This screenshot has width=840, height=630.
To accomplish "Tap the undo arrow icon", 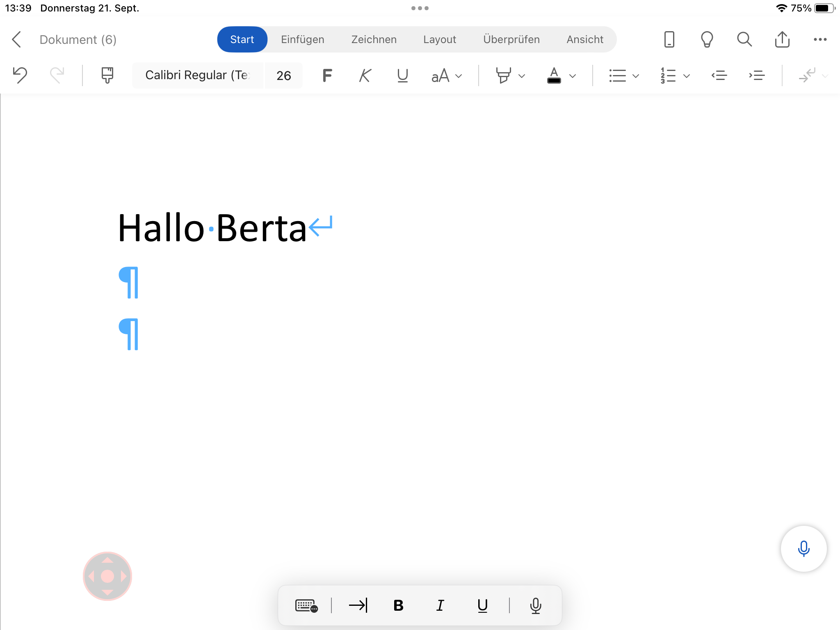I will click(20, 75).
